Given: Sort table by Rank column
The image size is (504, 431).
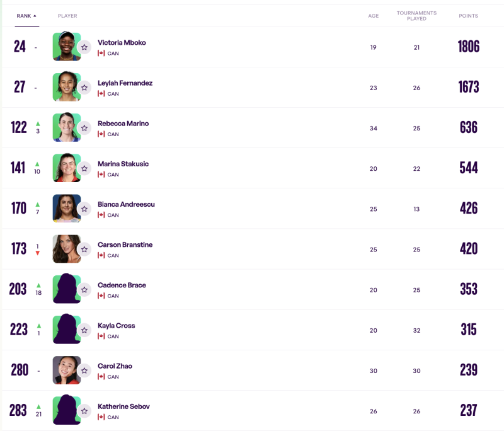Looking at the screenshot, I should 26,16.
